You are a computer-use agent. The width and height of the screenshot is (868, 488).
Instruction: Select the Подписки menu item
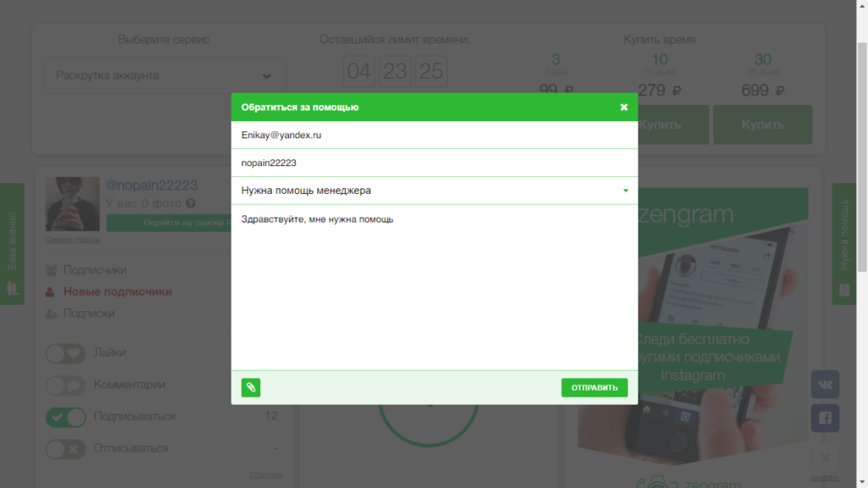(88, 313)
